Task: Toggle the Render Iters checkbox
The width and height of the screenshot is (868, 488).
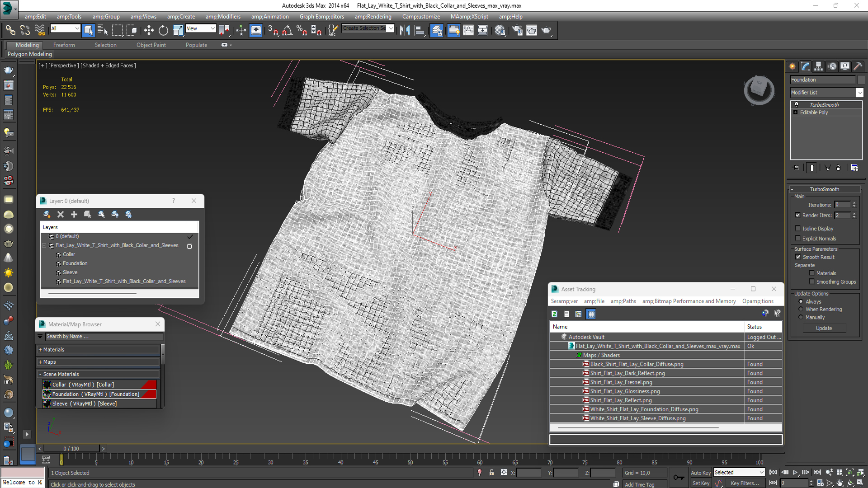Action: click(797, 216)
